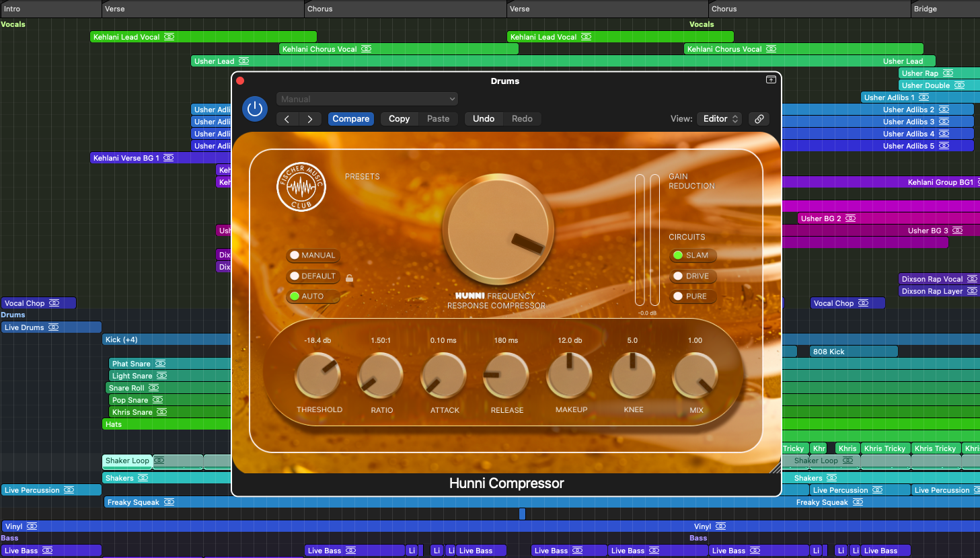Select the DEFAULT preset mode

click(313, 276)
